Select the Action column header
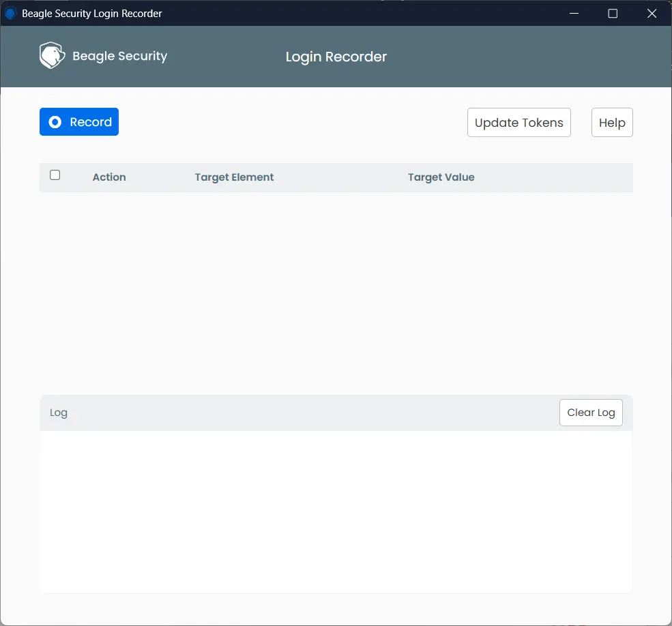The width and height of the screenshot is (672, 626). coord(109,177)
